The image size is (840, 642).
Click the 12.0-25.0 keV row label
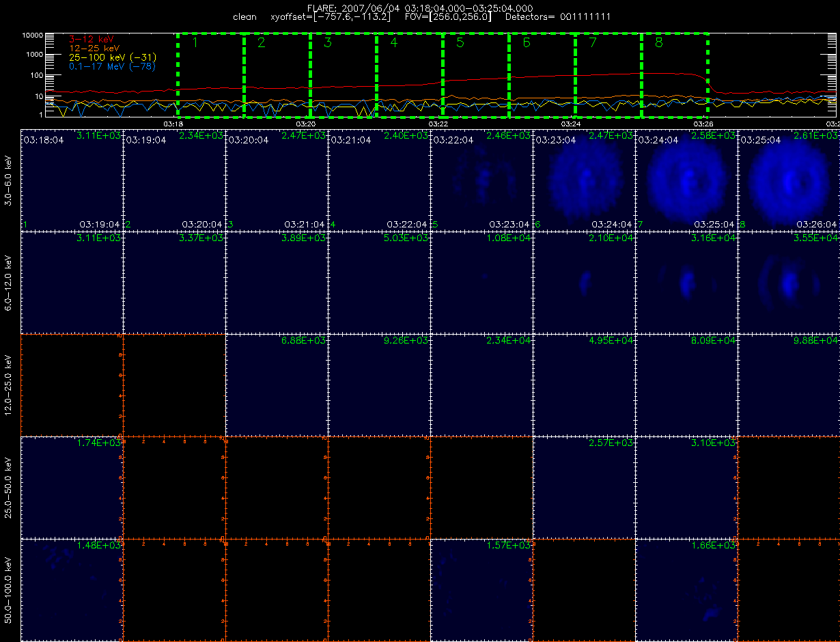pyautogui.click(x=8, y=385)
